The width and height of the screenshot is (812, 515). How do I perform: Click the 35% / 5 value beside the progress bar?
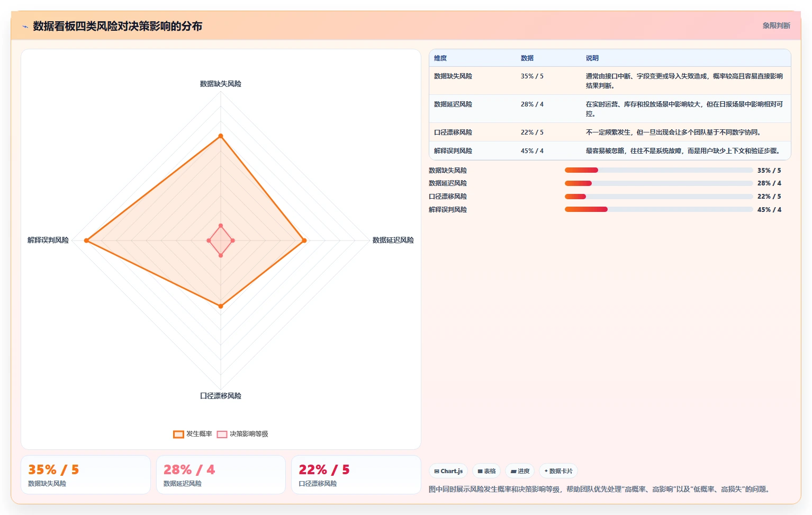coord(769,171)
